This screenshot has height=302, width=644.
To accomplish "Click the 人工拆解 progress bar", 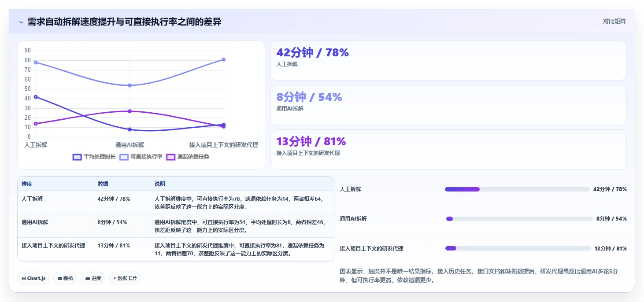I will [517, 189].
